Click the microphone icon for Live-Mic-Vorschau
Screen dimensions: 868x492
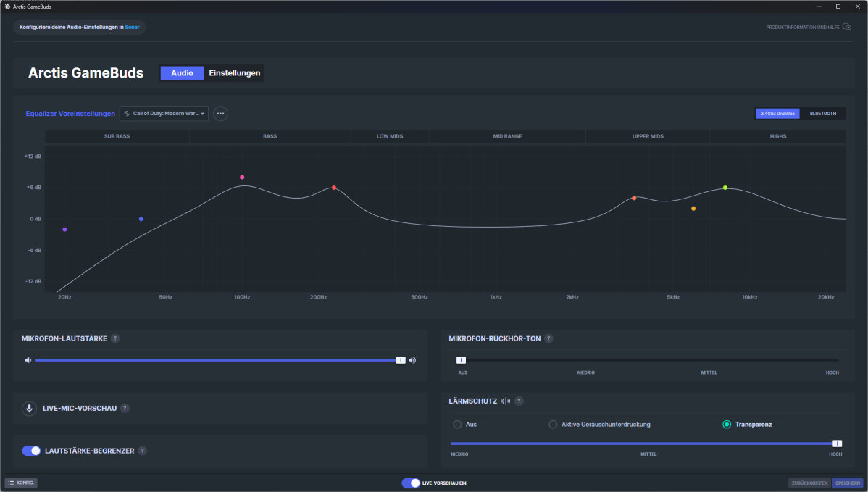(29, 409)
